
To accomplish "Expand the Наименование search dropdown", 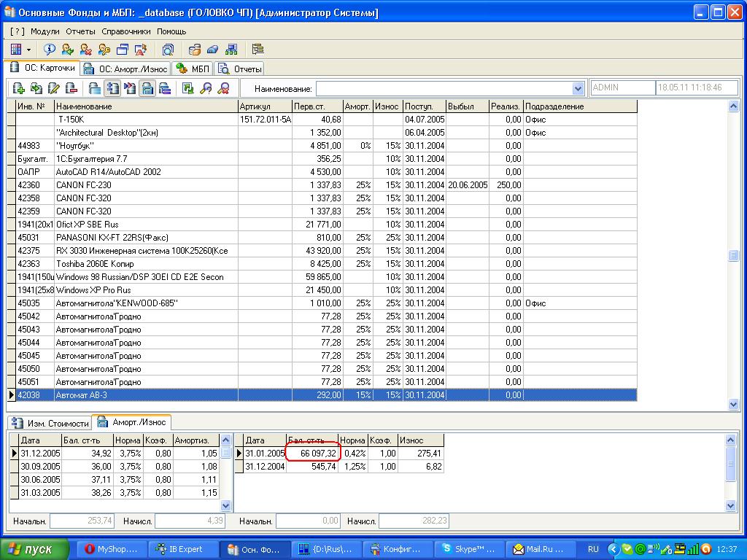I will [x=578, y=88].
